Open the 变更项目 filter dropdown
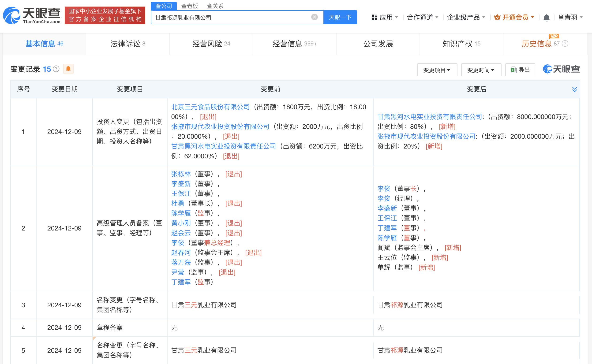This screenshot has width=592, height=364. (437, 70)
